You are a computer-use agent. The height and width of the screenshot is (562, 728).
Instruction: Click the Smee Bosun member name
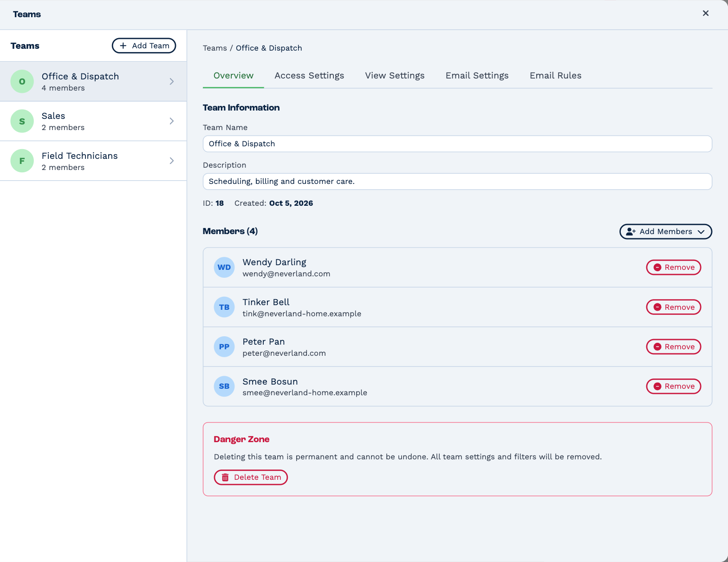270,382
